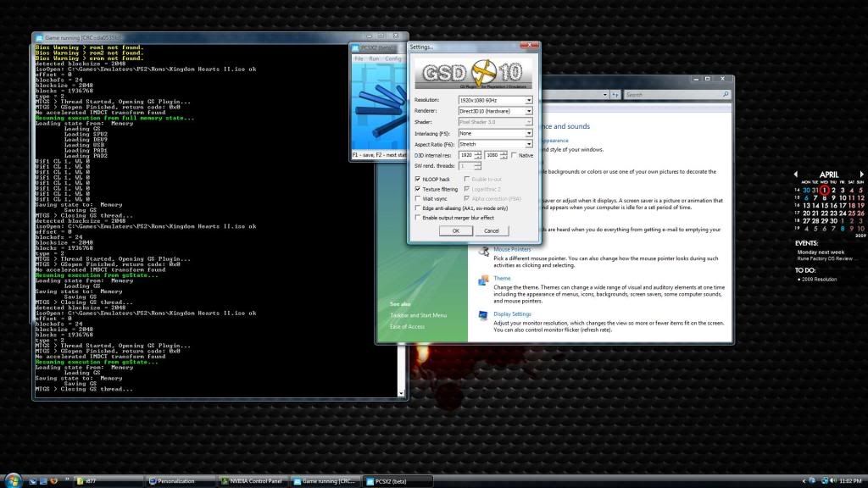Enable Edge anti-aliasing checkbox
Viewport: 868px width, 488px height.
[417, 208]
